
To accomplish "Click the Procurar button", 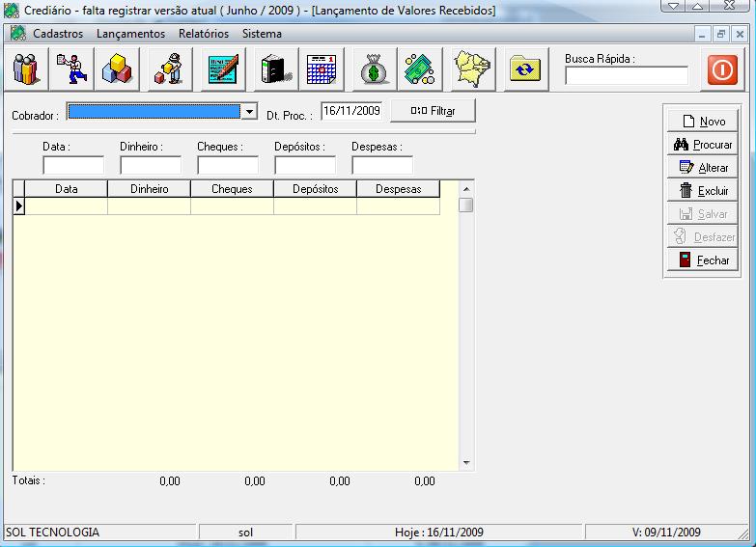I will [703, 144].
